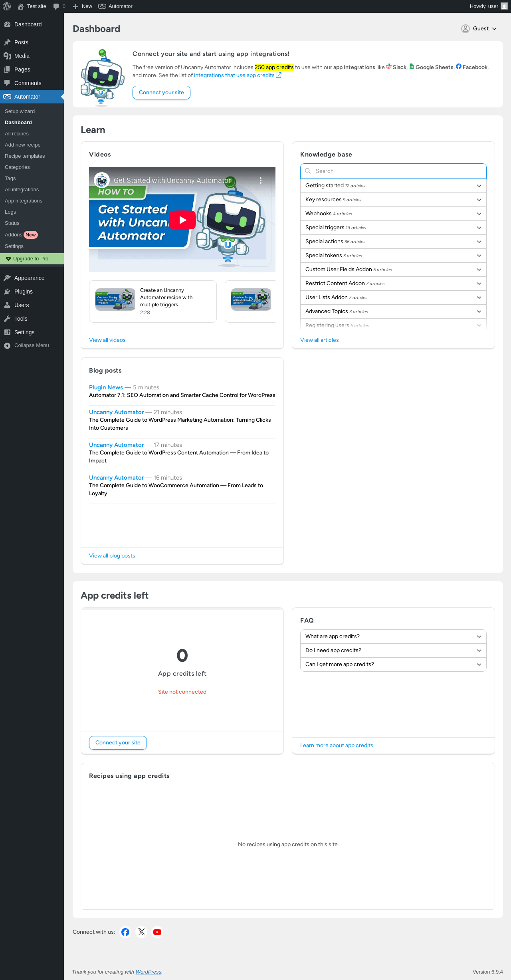Expand 'What are app credits?' FAQ
The height and width of the screenshot is (980, 511).
point(393,637)
